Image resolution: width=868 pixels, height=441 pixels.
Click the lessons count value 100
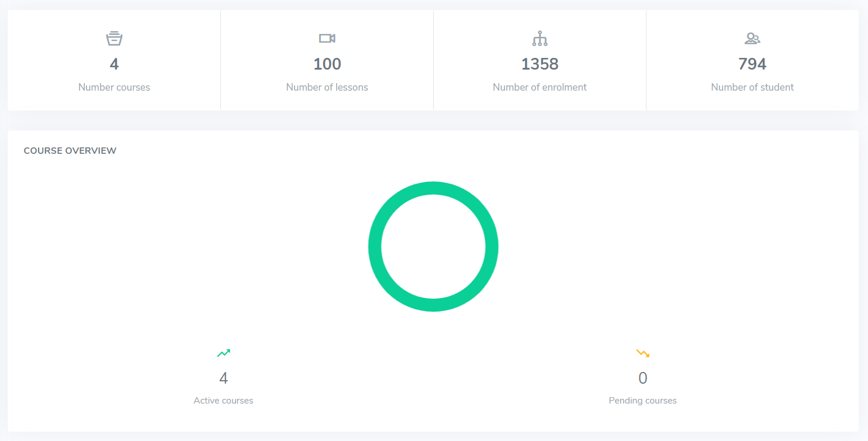(327, 64)
